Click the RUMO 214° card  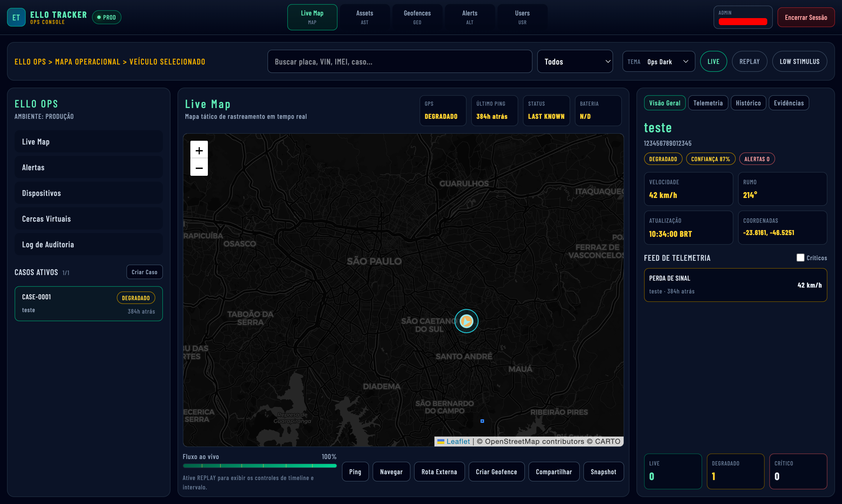[782, 189]
